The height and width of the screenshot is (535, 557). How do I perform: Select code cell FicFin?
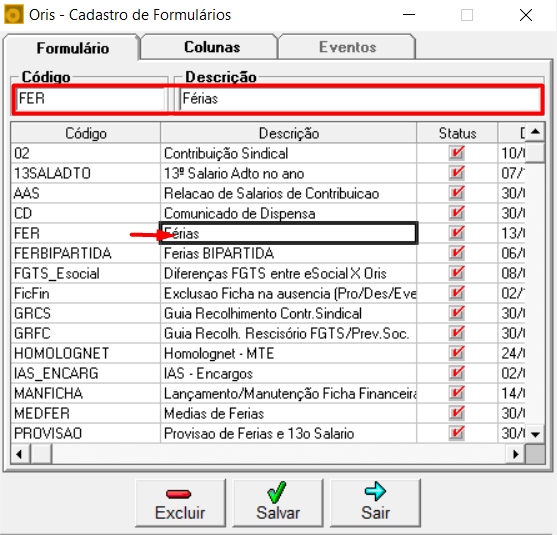point(86,293)
